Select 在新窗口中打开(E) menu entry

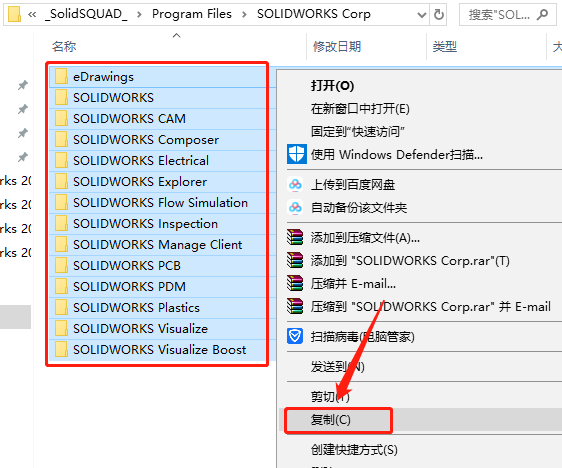coord(360,108)
